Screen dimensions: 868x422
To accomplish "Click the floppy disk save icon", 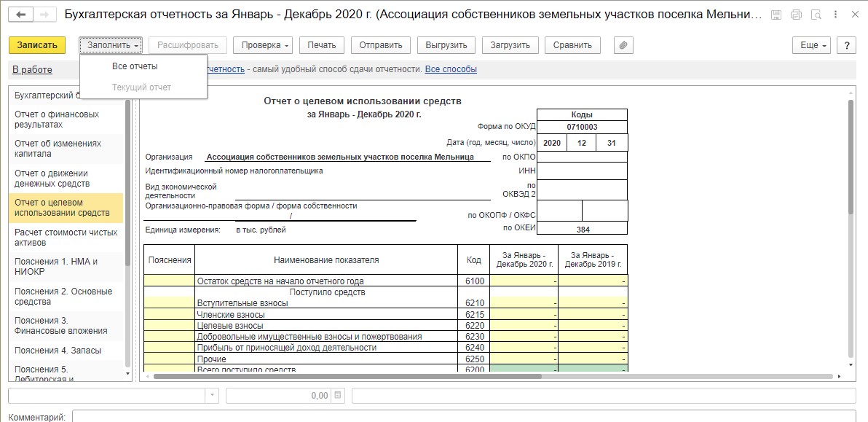I will (x=777, y=15).
